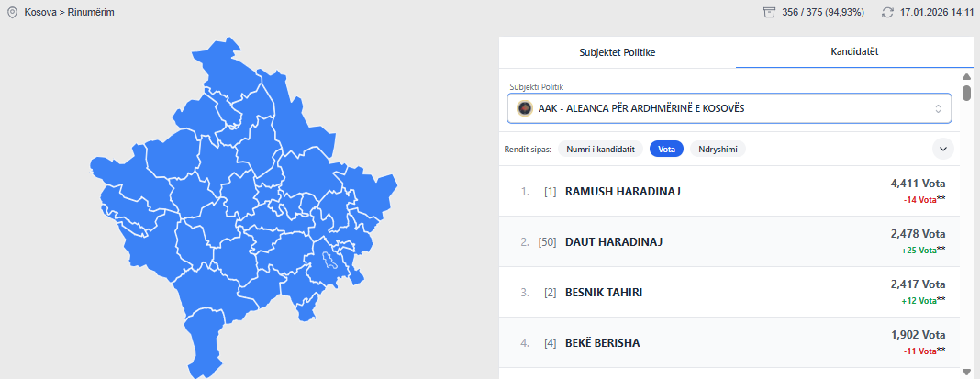The height and width of the screenshot is (379, 980).
Task: Select Daut Haradinaj in the list
Action: click(729, 241)
